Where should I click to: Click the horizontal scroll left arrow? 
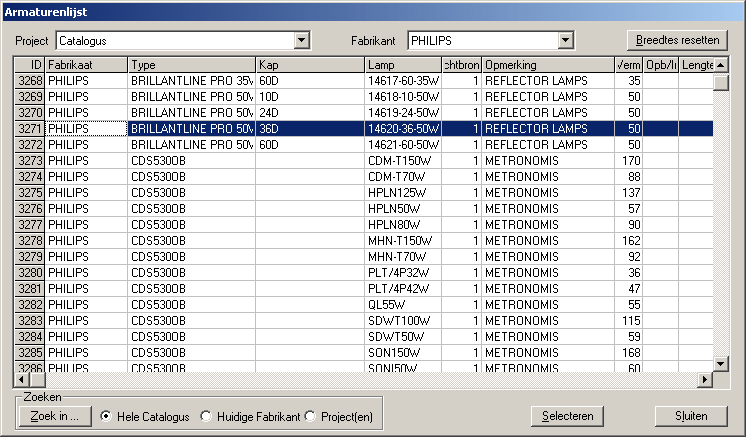tap(21, 379)
